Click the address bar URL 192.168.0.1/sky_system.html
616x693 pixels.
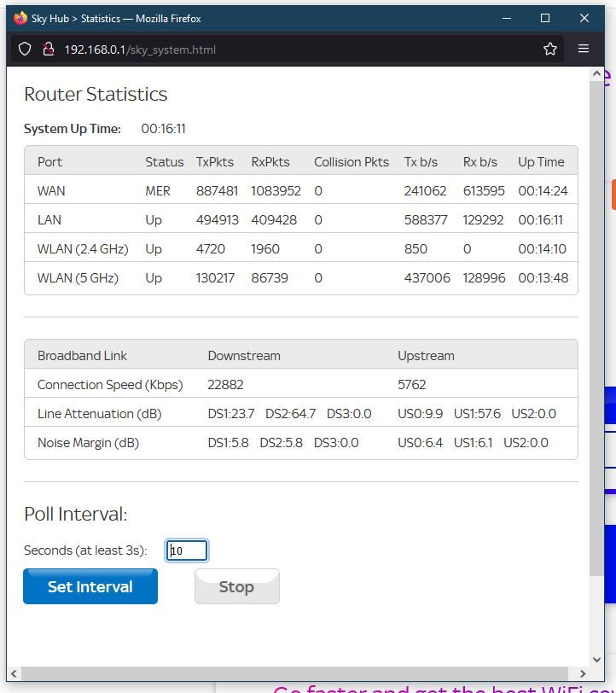point(140,49)
